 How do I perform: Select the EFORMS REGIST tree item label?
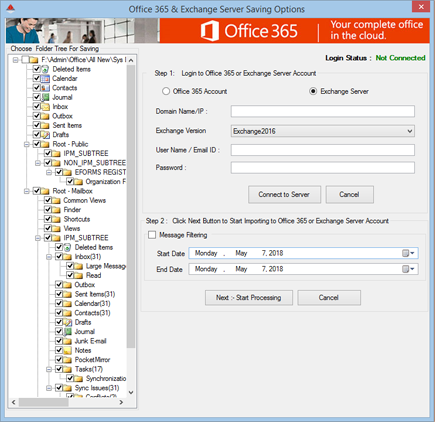pyautogui.click(x=100, y=172)
